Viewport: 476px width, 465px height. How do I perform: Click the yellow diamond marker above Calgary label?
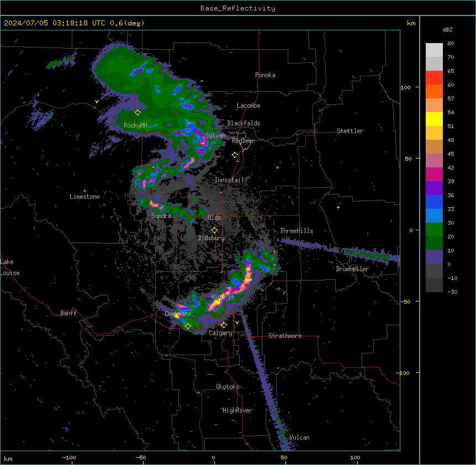(x=224, y=325)
